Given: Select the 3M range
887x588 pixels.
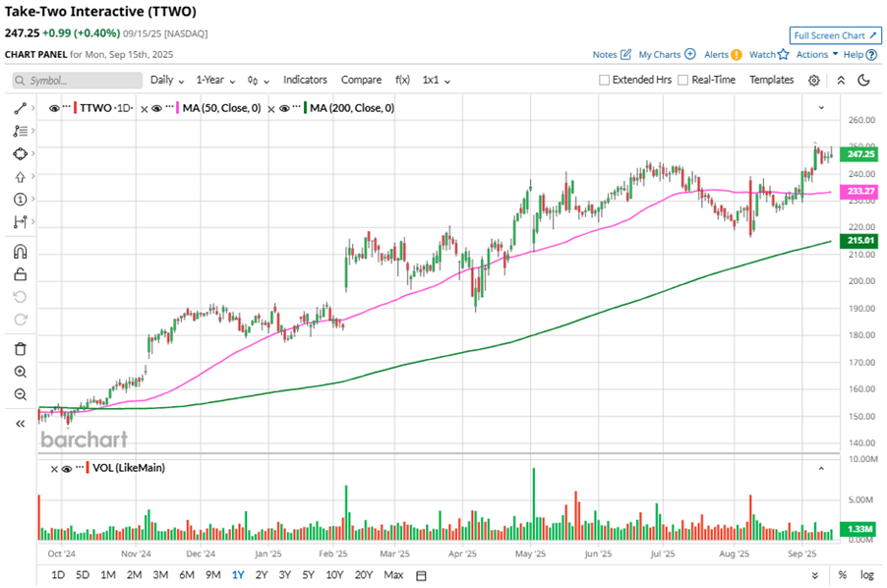Looking at the screenshot, I should (160, 575).
